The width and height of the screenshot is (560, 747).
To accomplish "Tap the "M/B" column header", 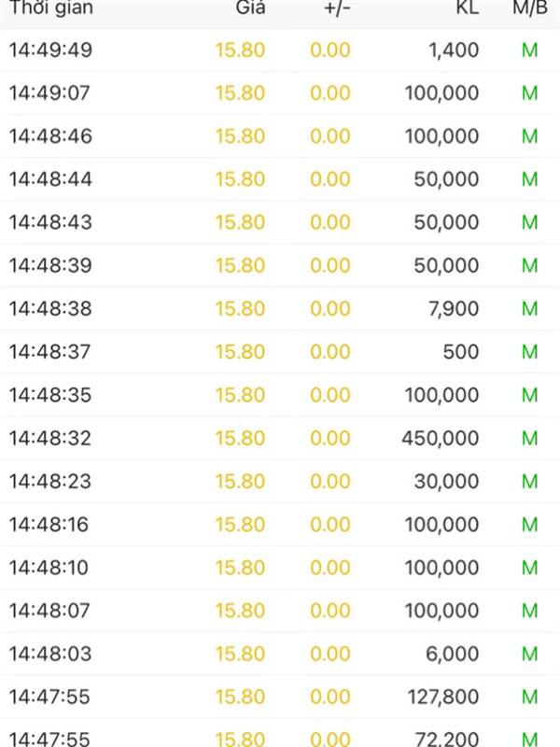I will pos(529,7).
